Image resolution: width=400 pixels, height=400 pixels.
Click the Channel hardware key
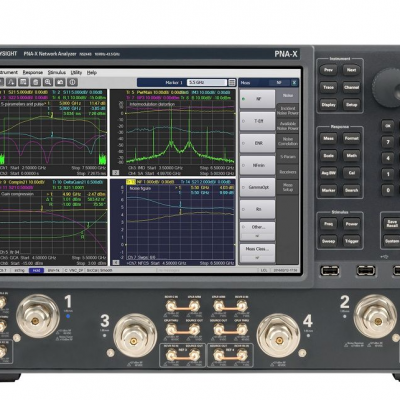coord(351,88)
